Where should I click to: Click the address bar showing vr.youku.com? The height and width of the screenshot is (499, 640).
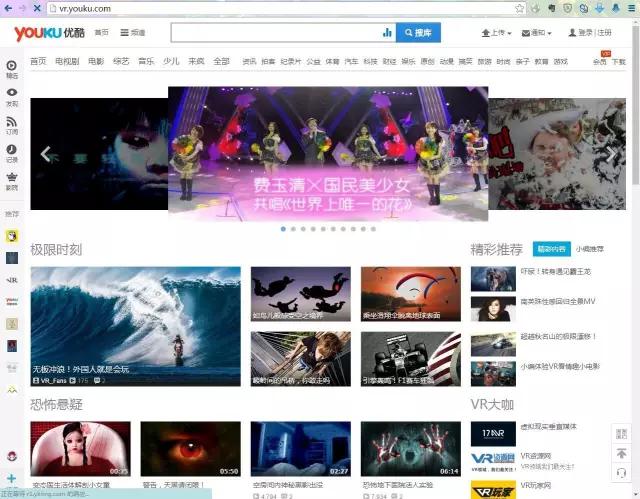click(x=282, y=8)
